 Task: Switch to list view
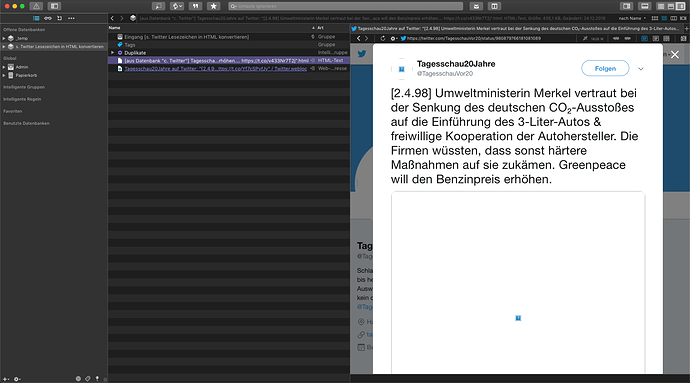(664, 18)
